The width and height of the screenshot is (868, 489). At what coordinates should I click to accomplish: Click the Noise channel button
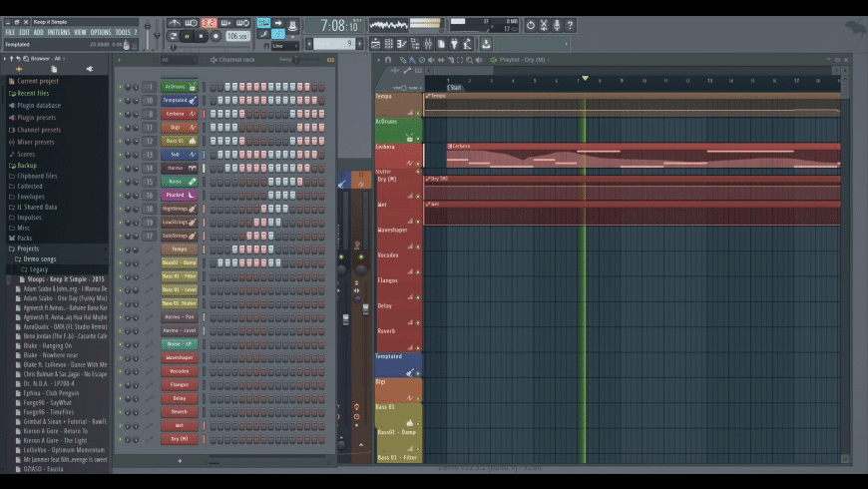pos(180,182)
